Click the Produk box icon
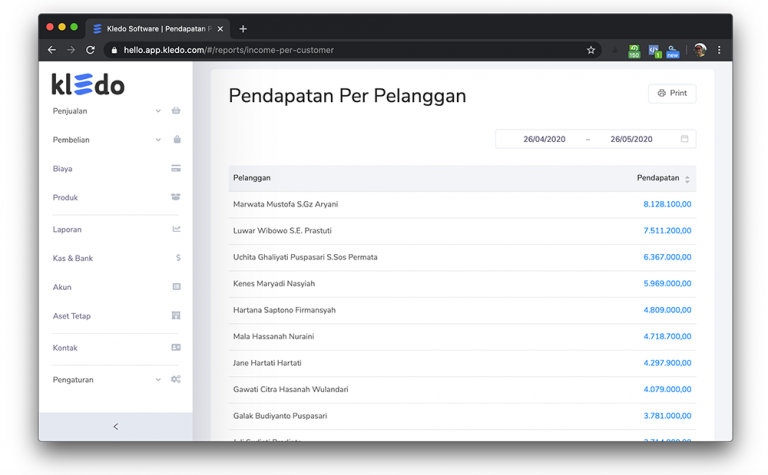Viewport: 768px width, 475px height. click(x=176, y=197)
